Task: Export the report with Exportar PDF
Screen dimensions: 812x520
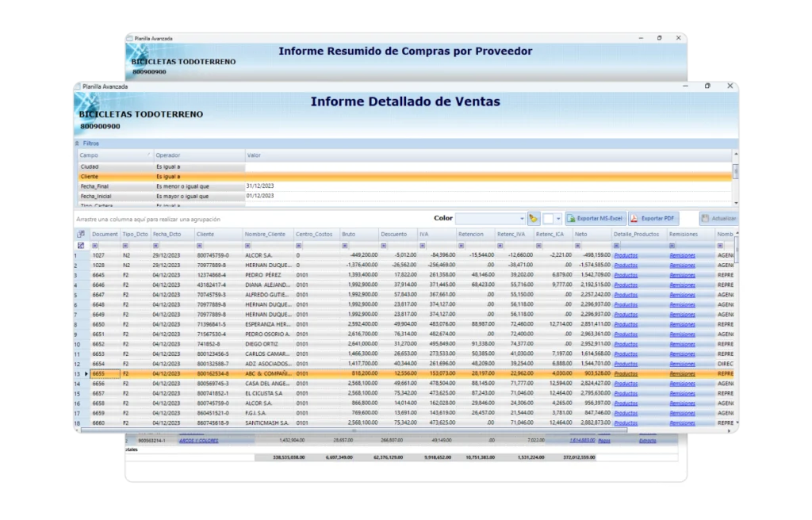Action: point(653,219)
